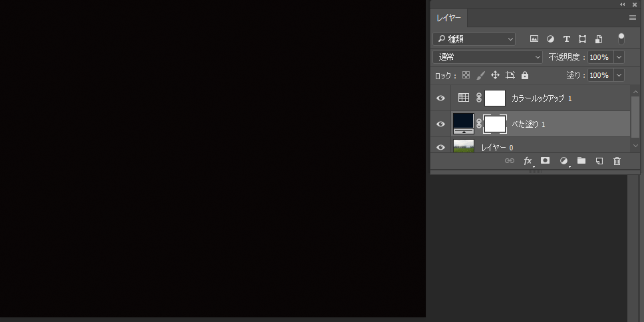Filter layers by adjustment layer type

point(550,39)
